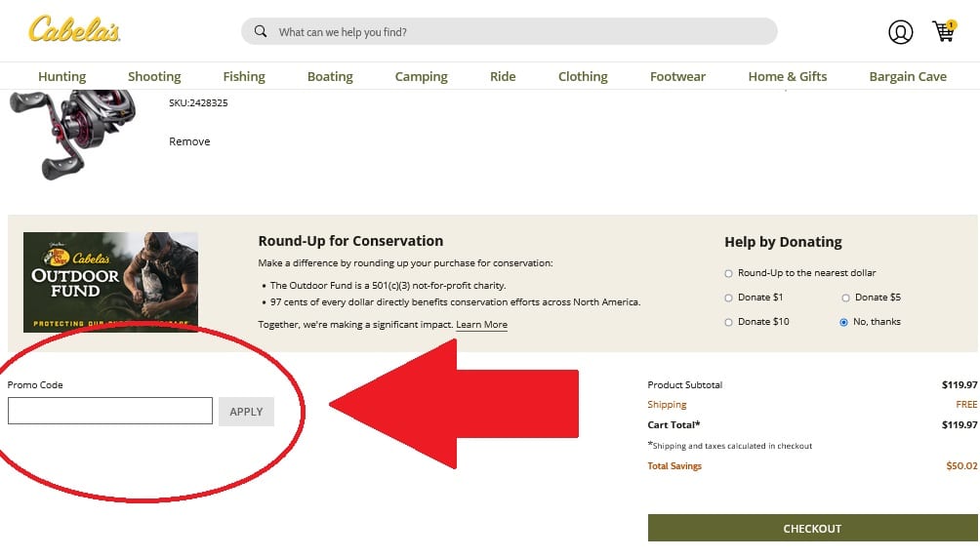This screenshot has width=980, height=558.
Task: Open the Home & Gifts menu
Action: point(788,76)
